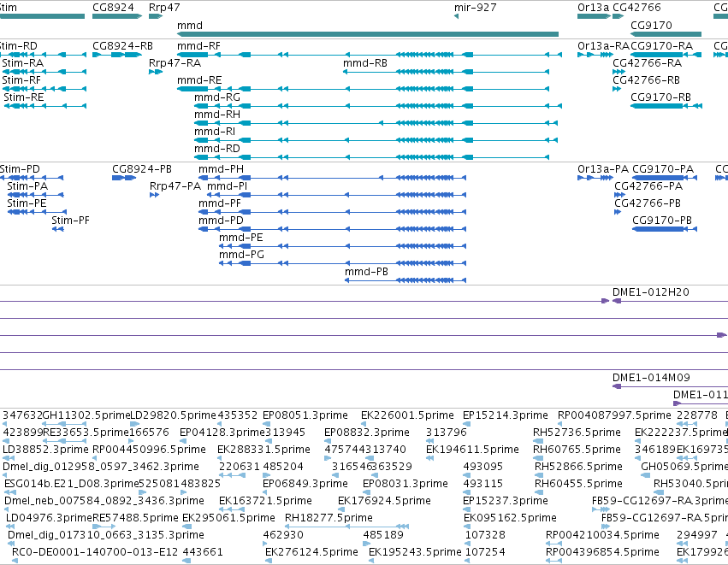
Task: Open the mmd-RF transcript
Action: point(198,46)
